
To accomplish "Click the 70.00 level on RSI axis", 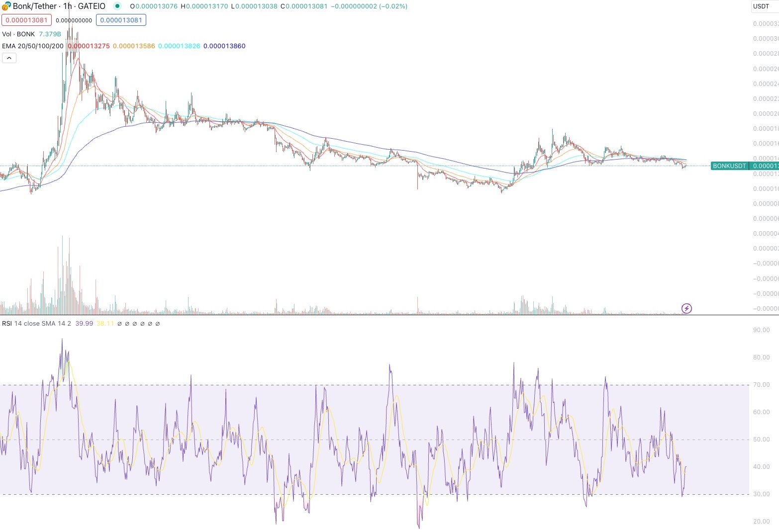I will [761, 385].
